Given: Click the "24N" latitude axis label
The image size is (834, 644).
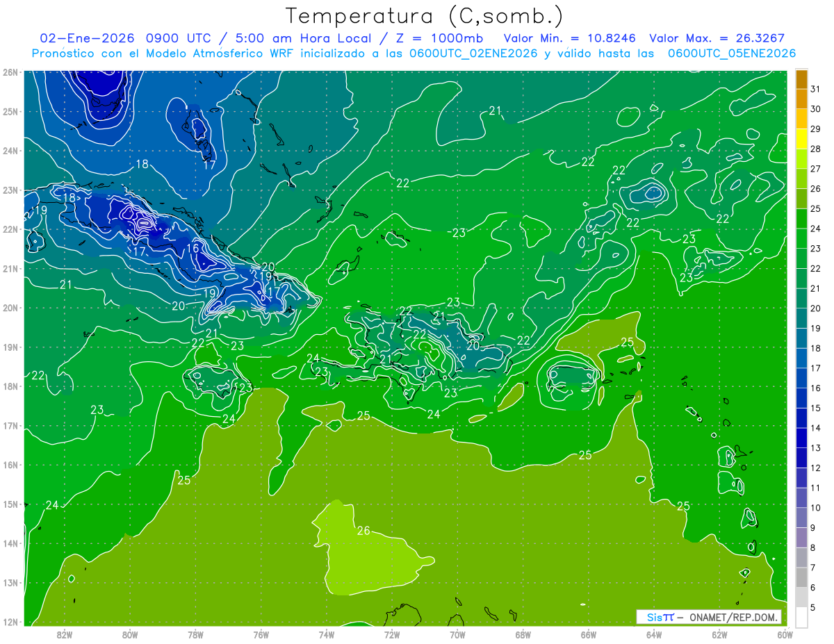Looking at the screenshot, I should [10, 151].
